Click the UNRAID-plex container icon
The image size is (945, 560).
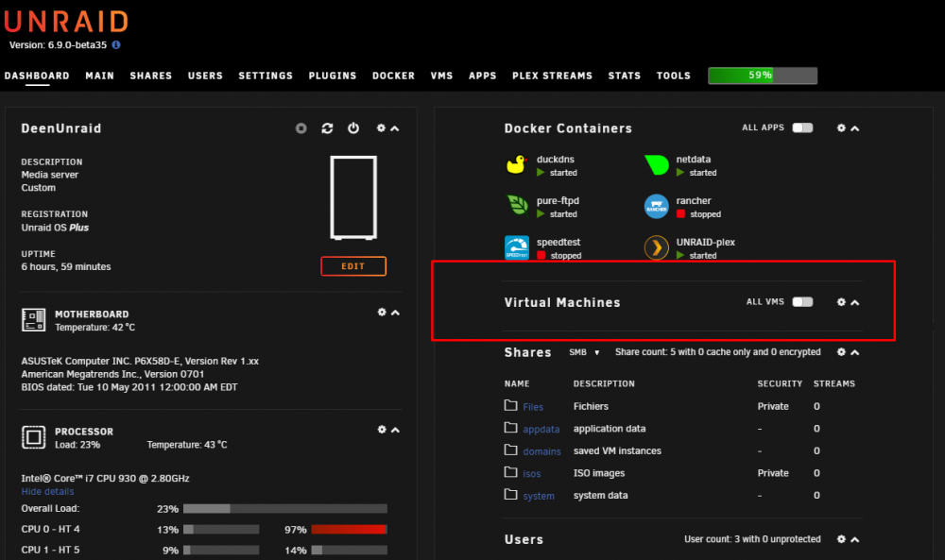(x=657, y=247)
